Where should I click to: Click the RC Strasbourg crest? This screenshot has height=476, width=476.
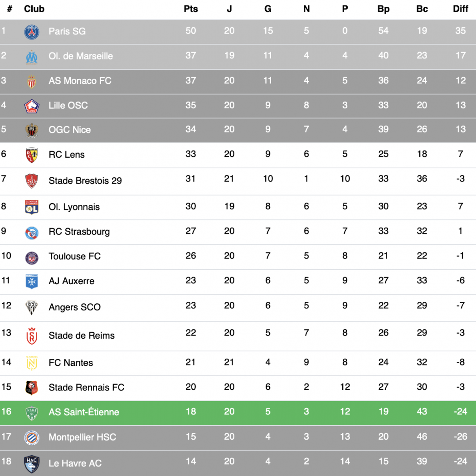[32, 233]
